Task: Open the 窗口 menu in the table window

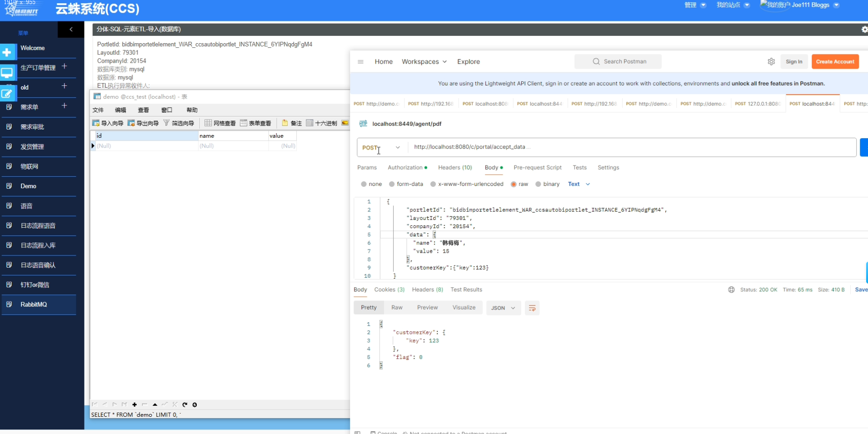Action: (167, 110)
